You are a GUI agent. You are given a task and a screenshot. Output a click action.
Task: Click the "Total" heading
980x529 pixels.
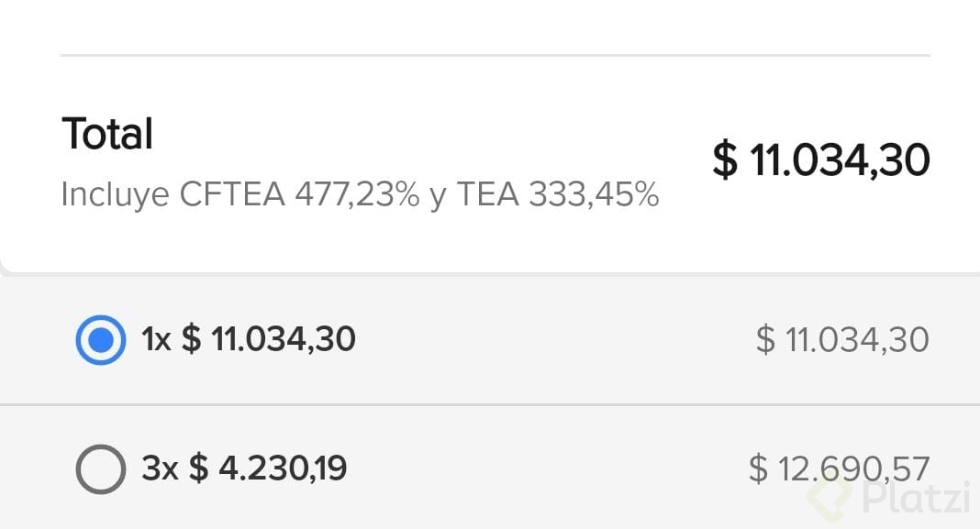coord(107,134)
